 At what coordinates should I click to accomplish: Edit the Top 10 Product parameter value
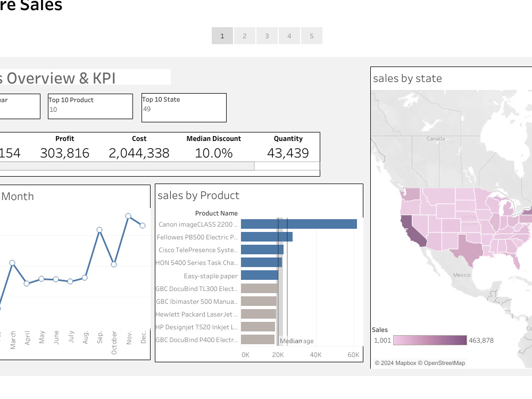(90, 110)
